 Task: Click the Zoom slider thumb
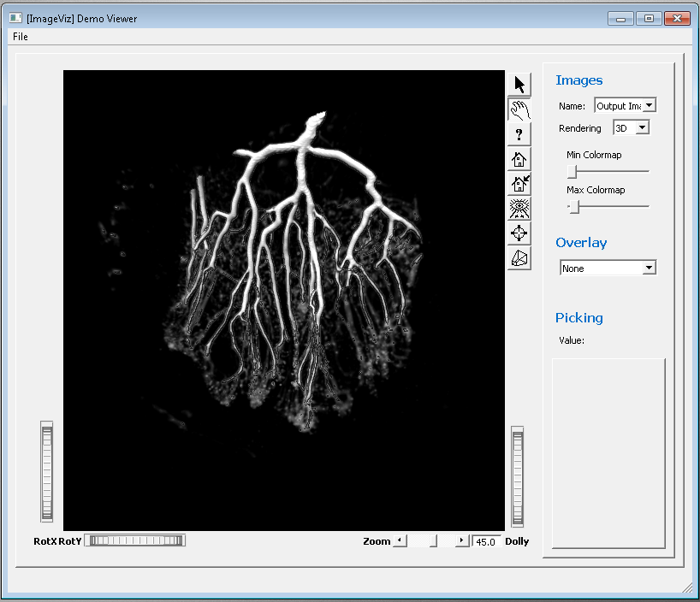[434, 541]
